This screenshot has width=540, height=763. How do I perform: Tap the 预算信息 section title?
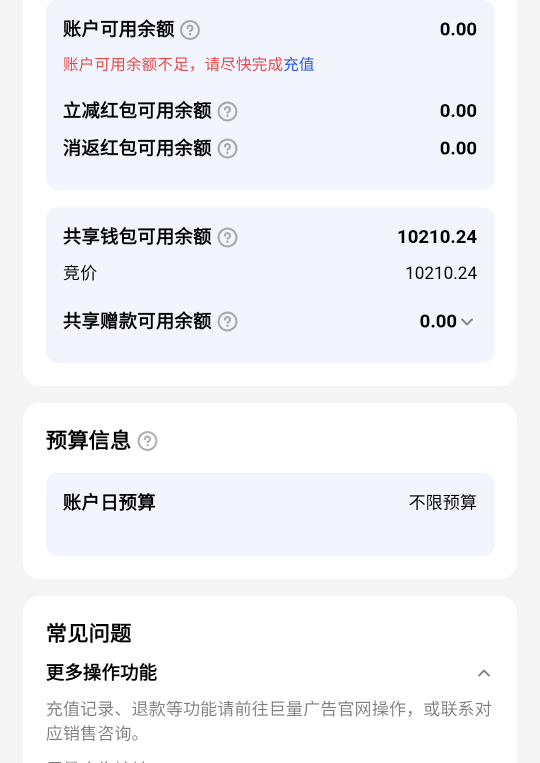pyautogui.click(x=89, y=440)
